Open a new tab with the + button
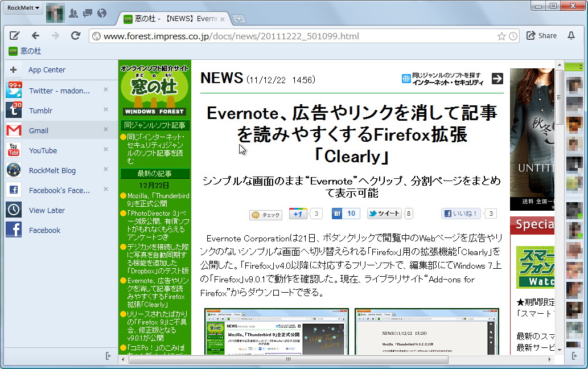 (x=240, y=18)
